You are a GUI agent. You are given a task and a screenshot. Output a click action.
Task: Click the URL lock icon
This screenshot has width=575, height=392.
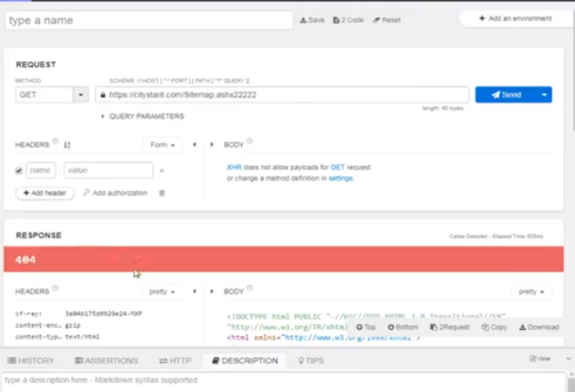(x=103, y=95)
